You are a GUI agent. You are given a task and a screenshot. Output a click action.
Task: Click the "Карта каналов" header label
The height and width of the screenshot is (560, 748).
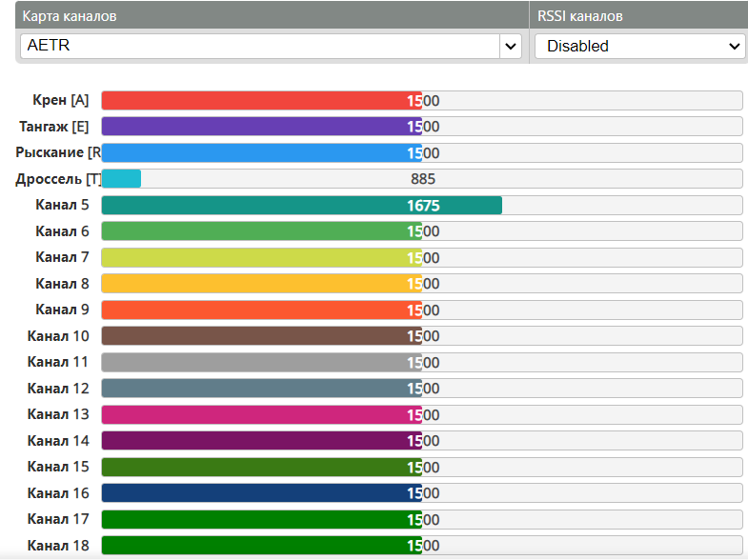70,16
